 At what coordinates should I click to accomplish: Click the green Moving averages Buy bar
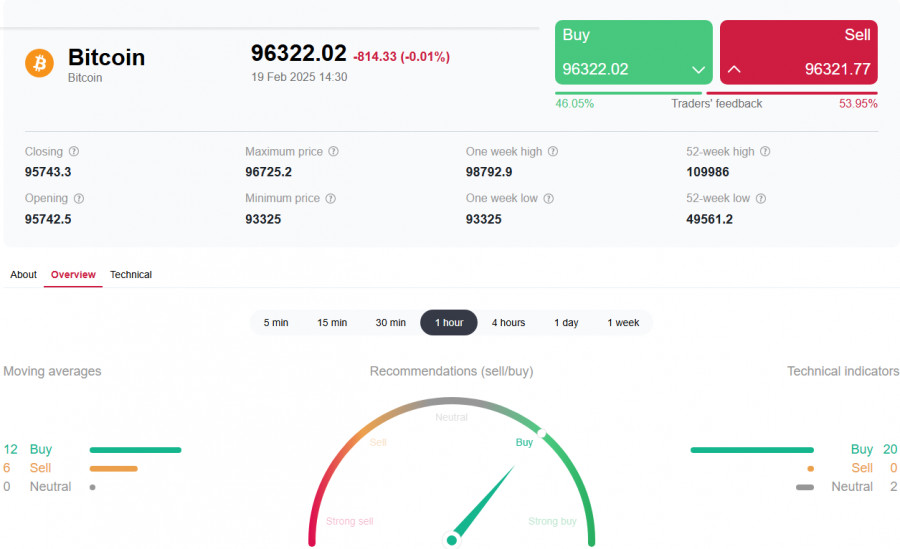coord(135,450)
